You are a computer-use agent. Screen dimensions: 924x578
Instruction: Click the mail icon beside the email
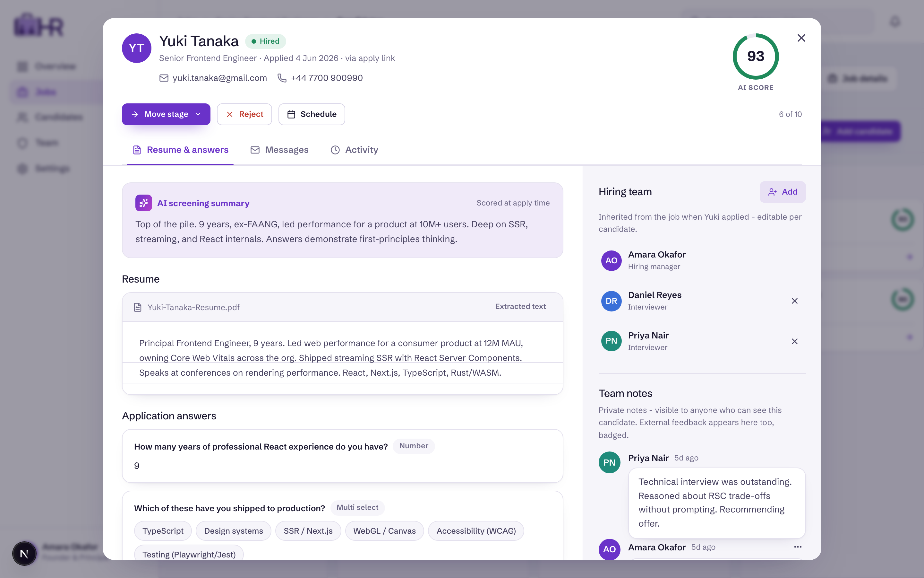(164, 78)
